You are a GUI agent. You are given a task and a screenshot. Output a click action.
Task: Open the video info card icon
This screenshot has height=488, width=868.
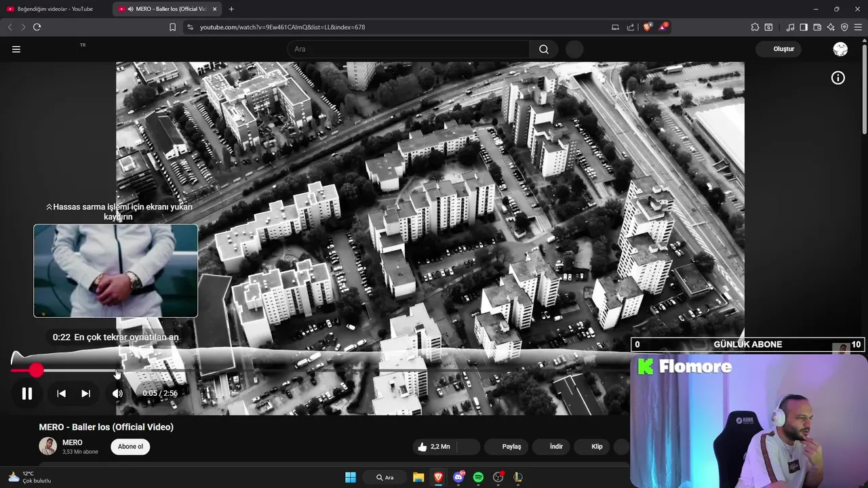(838, 78)
